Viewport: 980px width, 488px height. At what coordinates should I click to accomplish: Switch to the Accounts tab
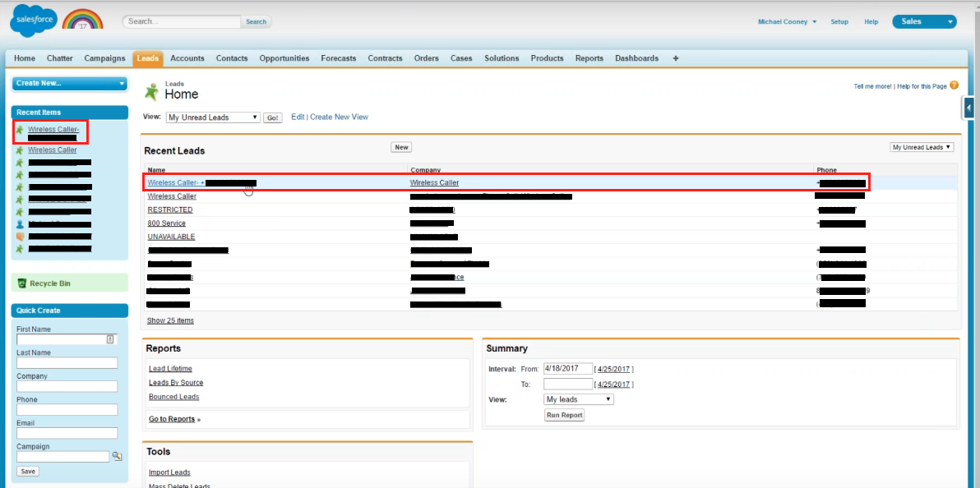tap(187, 58)
